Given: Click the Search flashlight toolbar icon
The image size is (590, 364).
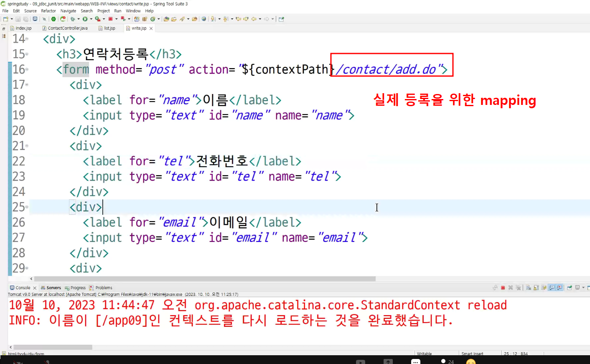Looking at the screenshot, I should click(x=182, y=19).
